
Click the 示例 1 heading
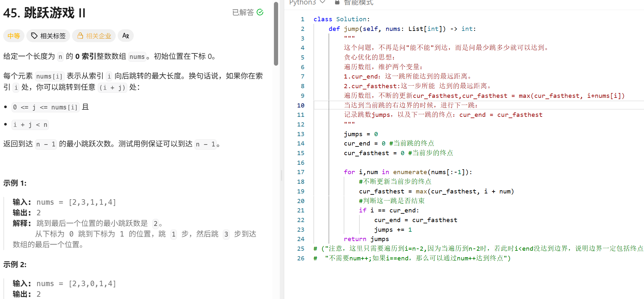pos(15,183)
